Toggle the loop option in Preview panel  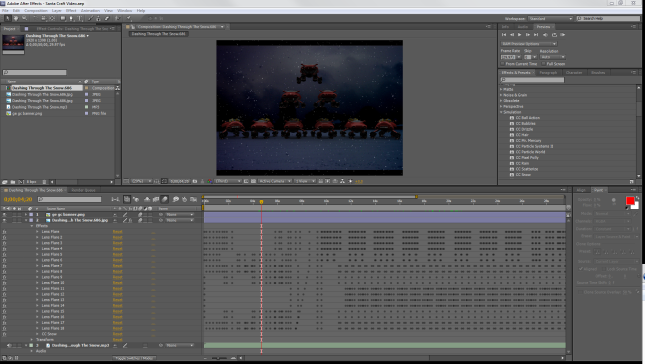[x=554, y=35]
